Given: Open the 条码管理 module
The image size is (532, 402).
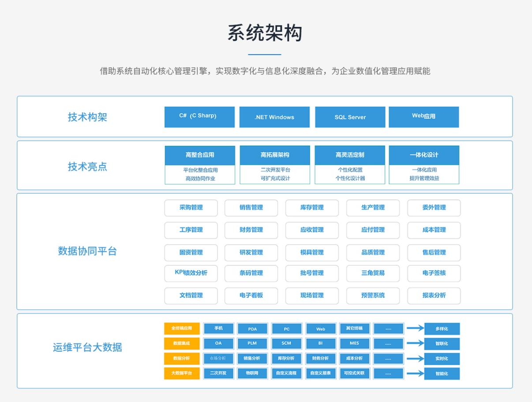Looking at the screenshot, I should tap(251, 273).
